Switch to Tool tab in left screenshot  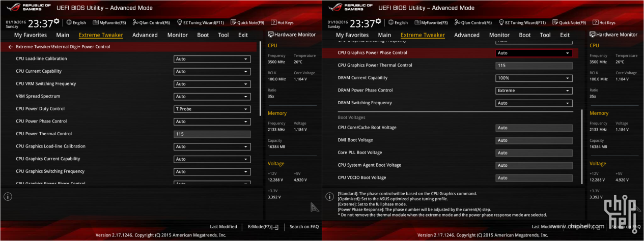pyautogui.click(x=223, y=35)
